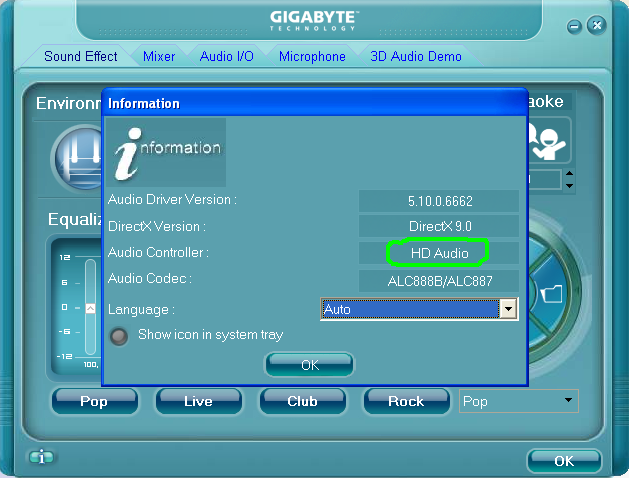Image resolution: width=629 pixels, height=478 pixels.
Task: Click the information icon at bottom left
Action: (x=41, y=457)
